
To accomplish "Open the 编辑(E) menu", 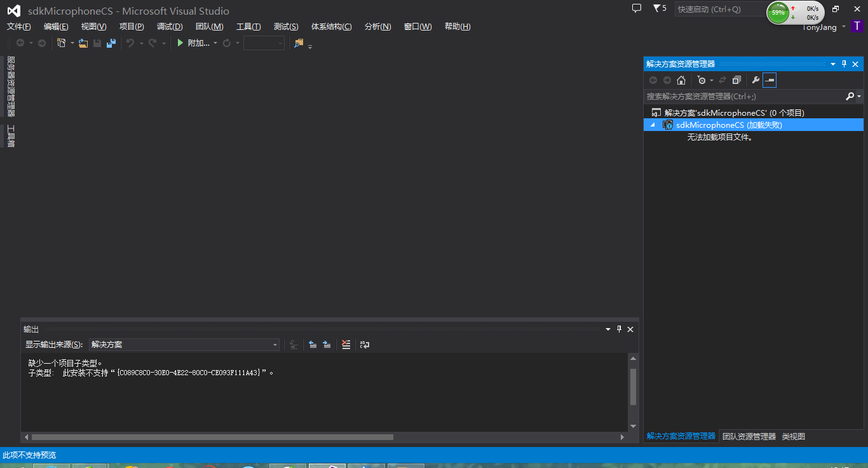I will [x=56, y=27].
